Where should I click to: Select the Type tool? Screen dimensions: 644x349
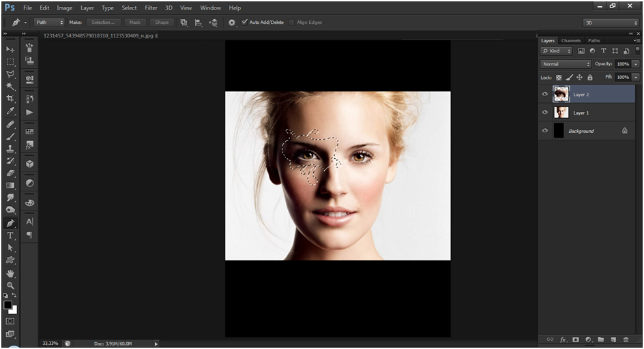pyautogui.click(x=10, y=235)
